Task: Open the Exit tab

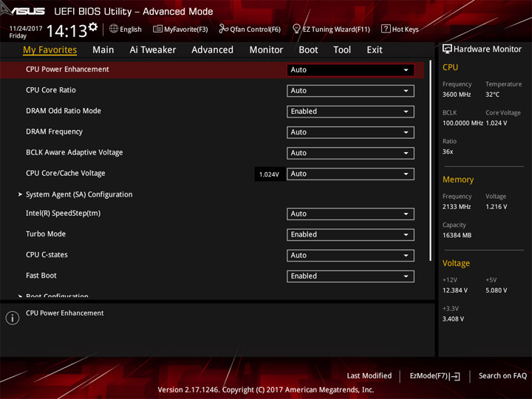Action: click(x=375, y=50)
